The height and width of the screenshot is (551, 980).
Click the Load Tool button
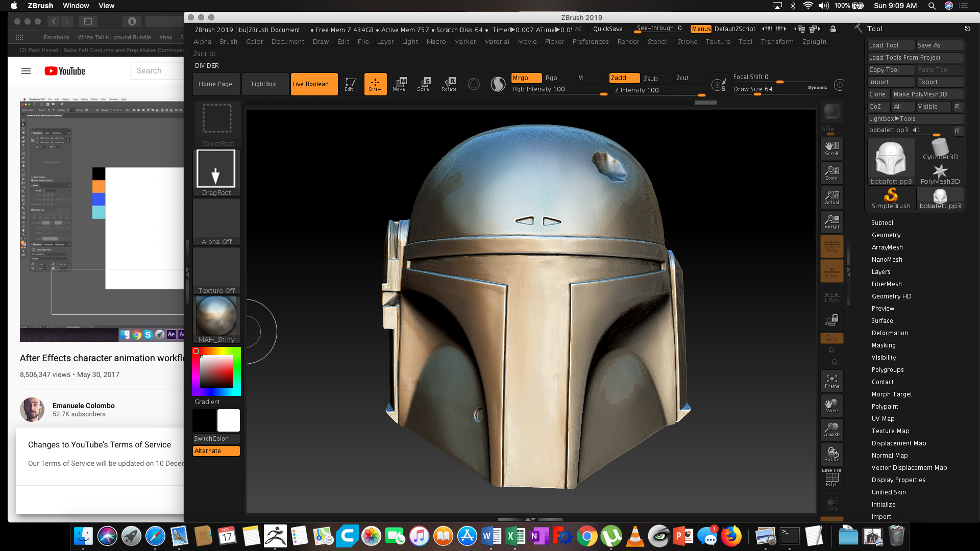pyautogui.click(x=891, y=45)
